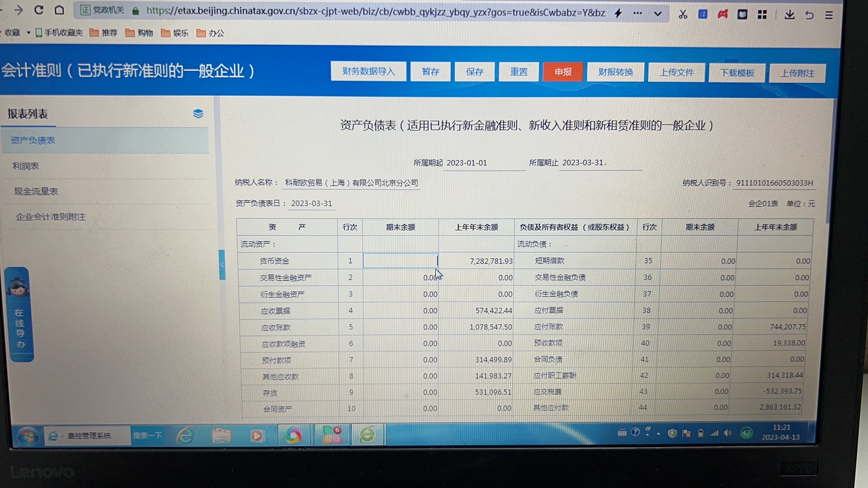868x488 pixels.
Task: Click the volume icon in system tray
Action: 727,433
